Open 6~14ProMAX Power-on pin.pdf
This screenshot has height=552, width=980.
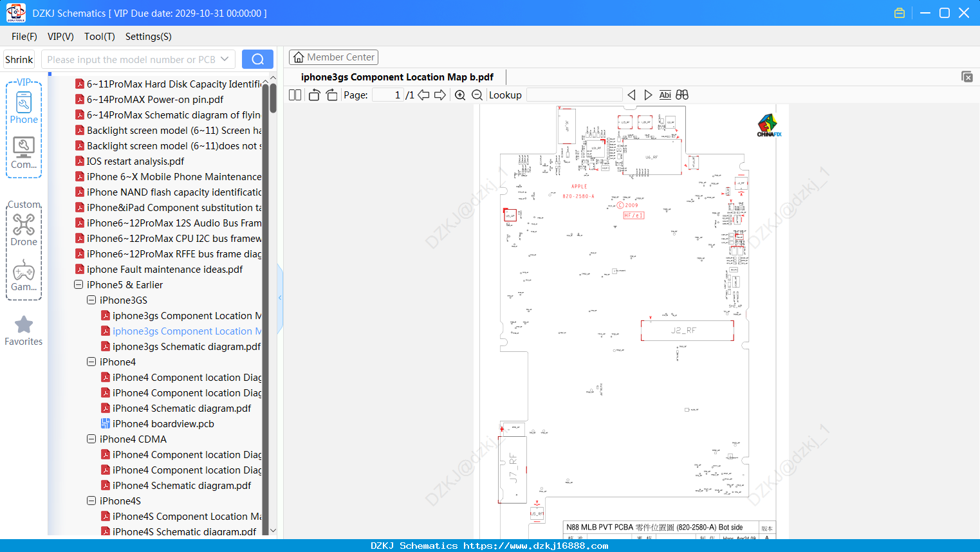click(x=155, y=100)
